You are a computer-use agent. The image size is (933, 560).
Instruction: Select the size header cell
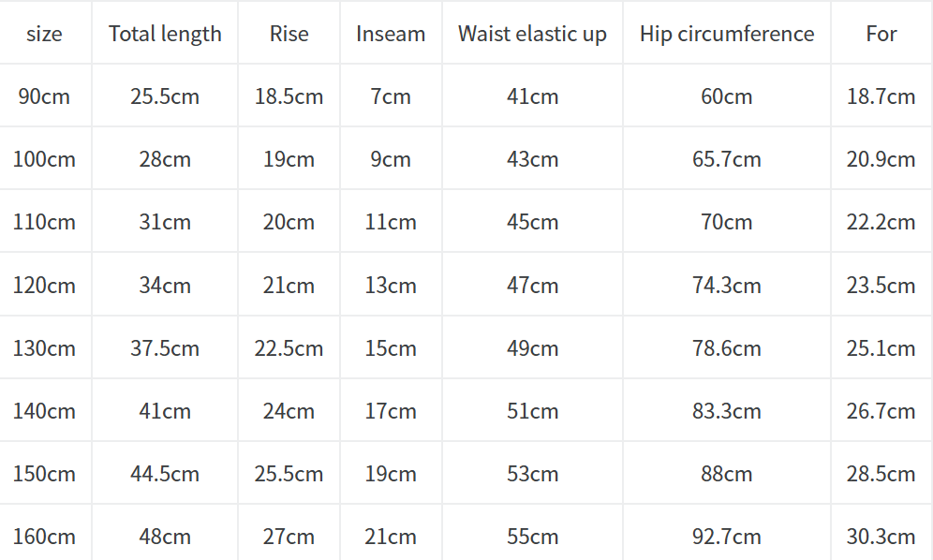(x=44, y=34)
